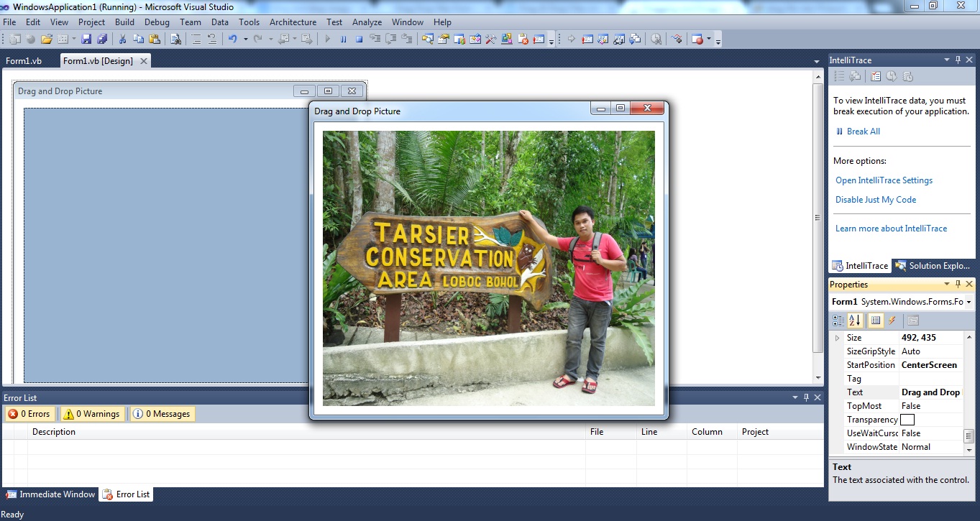Click the Disable Just My Code link
This screenshot has width=980, height=521.
click(x=876, y=200)
